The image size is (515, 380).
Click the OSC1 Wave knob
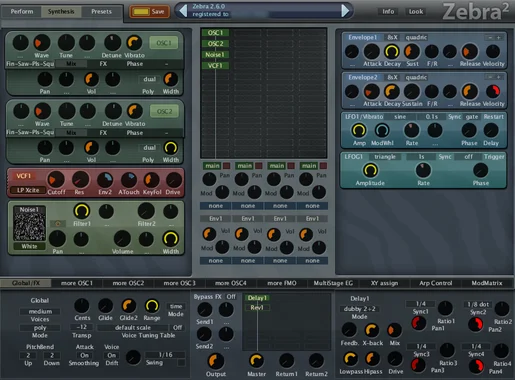pos(42,43)
